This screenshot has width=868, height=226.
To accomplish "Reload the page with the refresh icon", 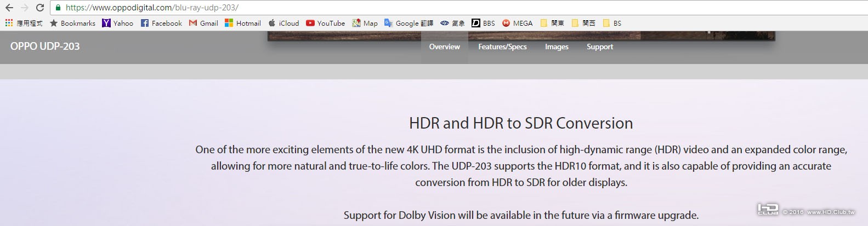I will point(40,8).
